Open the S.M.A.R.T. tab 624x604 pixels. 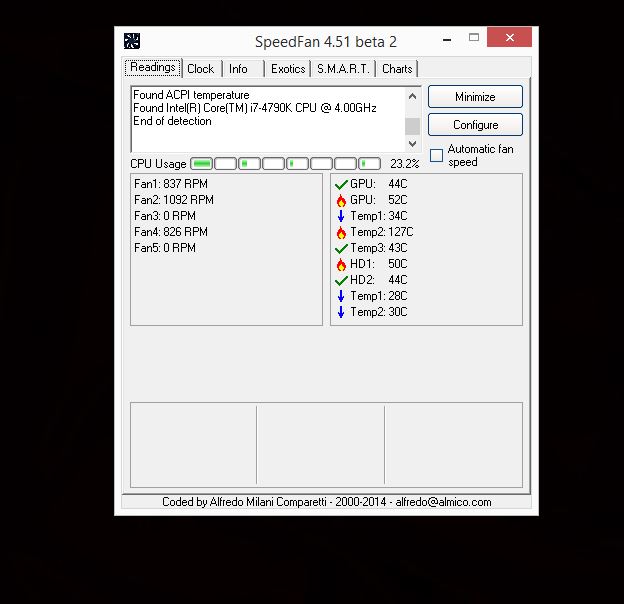343,69
